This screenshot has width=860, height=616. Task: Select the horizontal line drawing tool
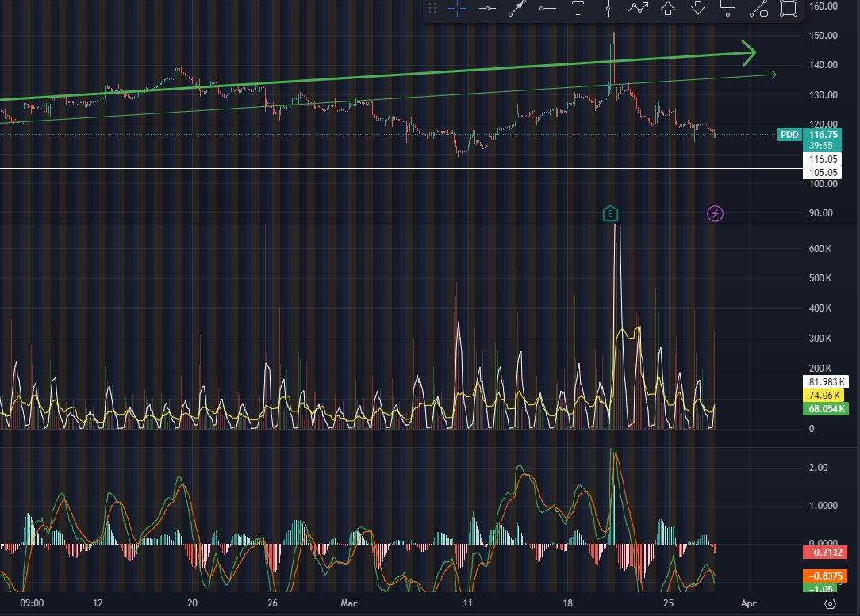pyautogui.click(x=487, y=8)
